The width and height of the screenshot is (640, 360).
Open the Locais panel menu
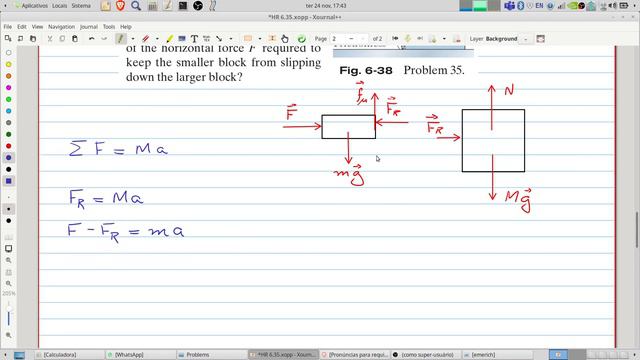pos(60,6)
